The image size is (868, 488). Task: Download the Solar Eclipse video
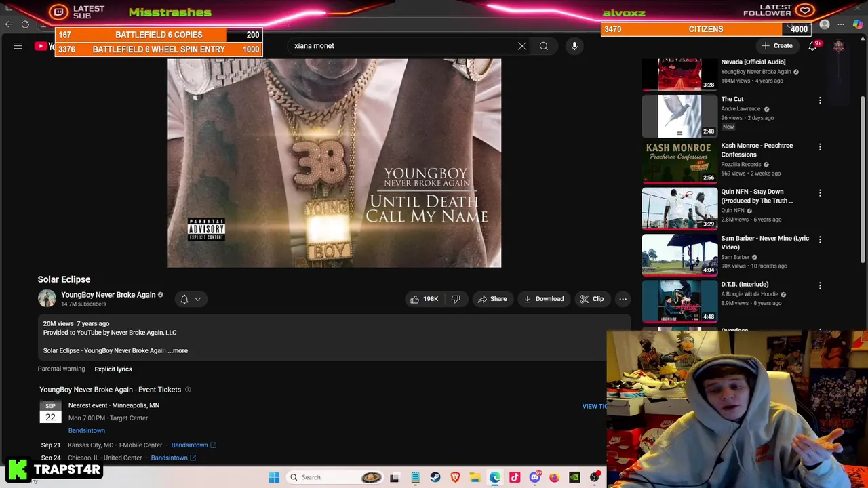point(544,299)
